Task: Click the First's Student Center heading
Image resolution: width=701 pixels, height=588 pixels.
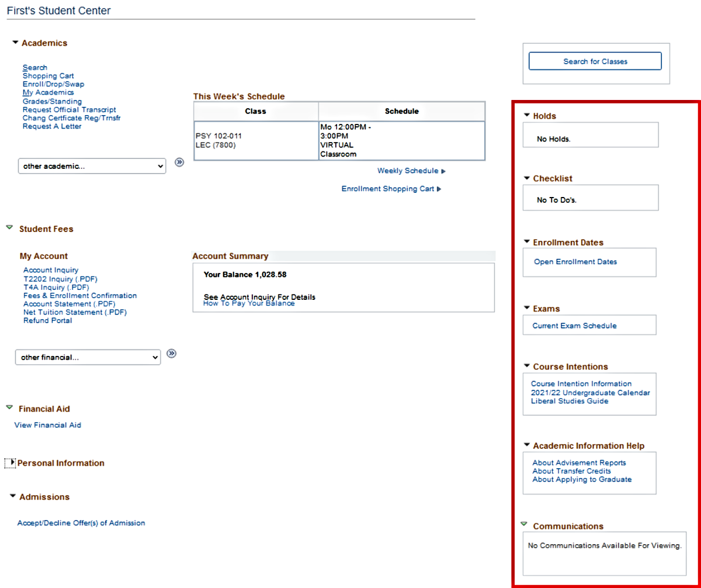Action: click(58, 11)
